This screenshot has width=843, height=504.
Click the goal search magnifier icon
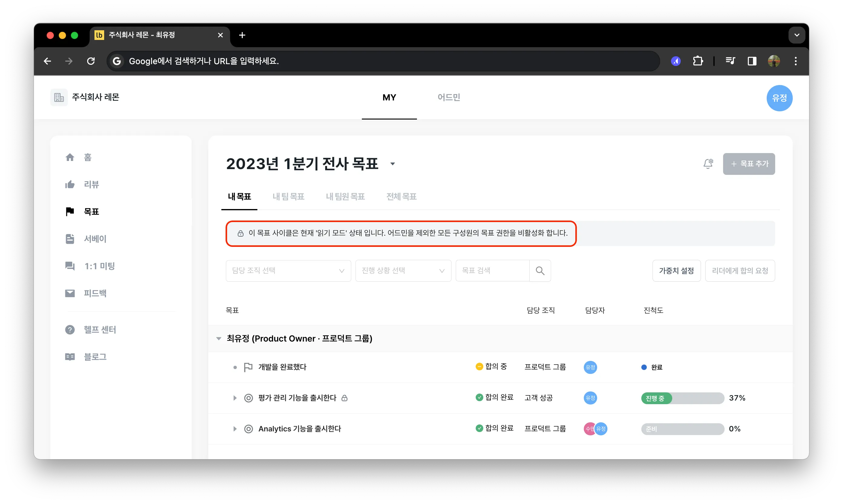[540, 271]
